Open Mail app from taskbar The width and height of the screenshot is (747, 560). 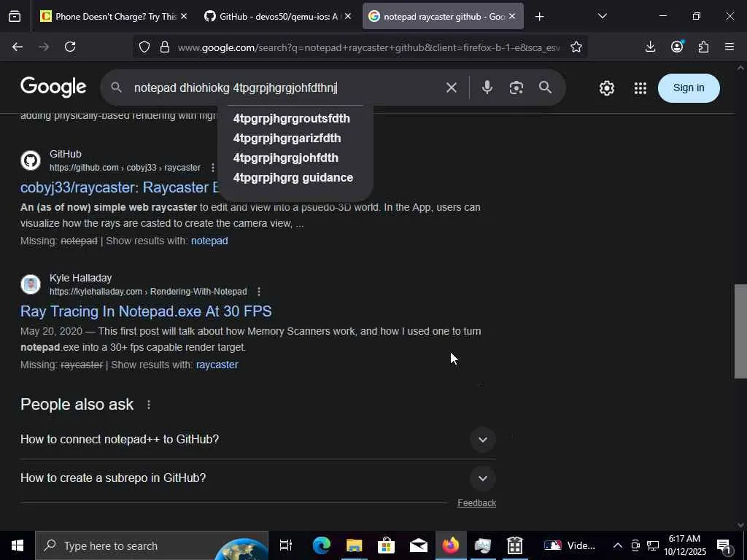coord(419,545)
